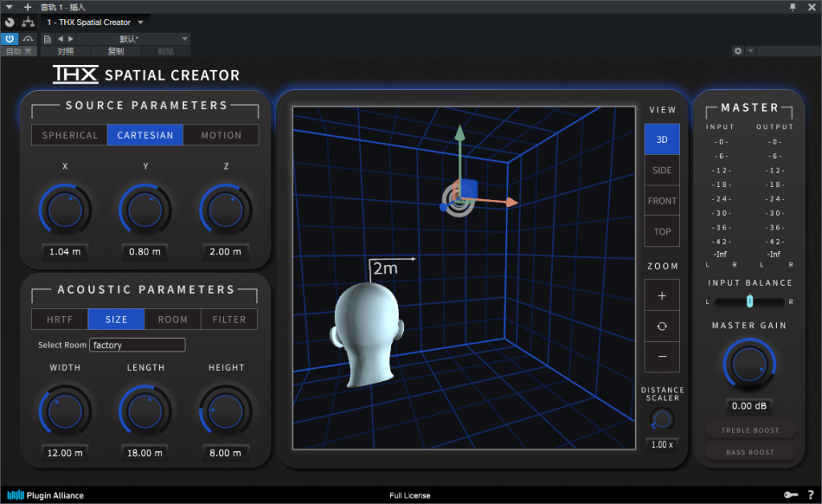
Task: Zoom in with the plus button
Action: point(662,295)
